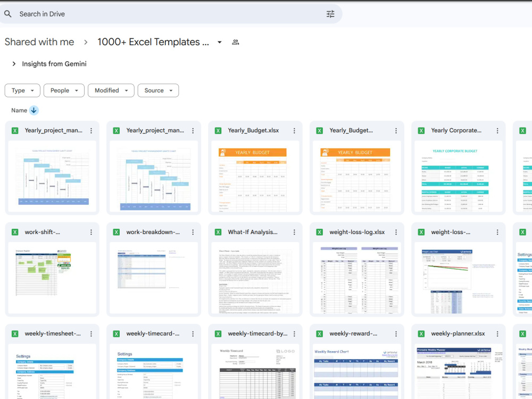Click Excel icon of Yearly Corporate file

421,131
